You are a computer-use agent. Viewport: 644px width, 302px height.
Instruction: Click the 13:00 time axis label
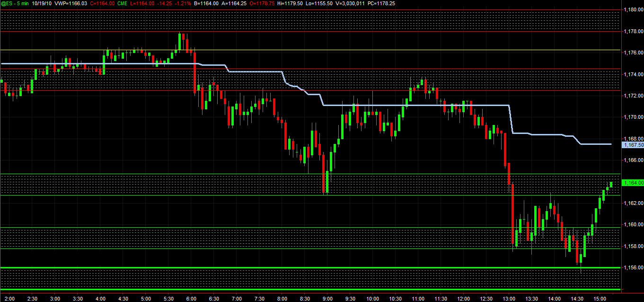[509, 299]
